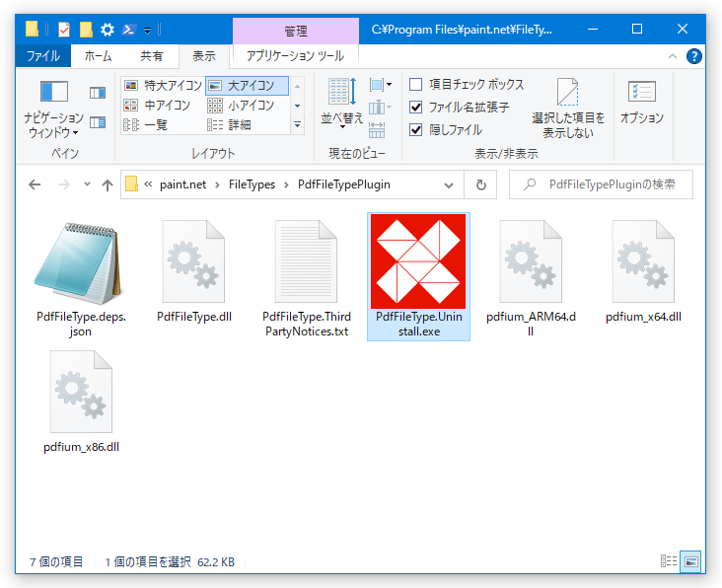The height and width of the screenshot is (588, 722).
Task: Select 一覧 layout
Action: point(146,124)
